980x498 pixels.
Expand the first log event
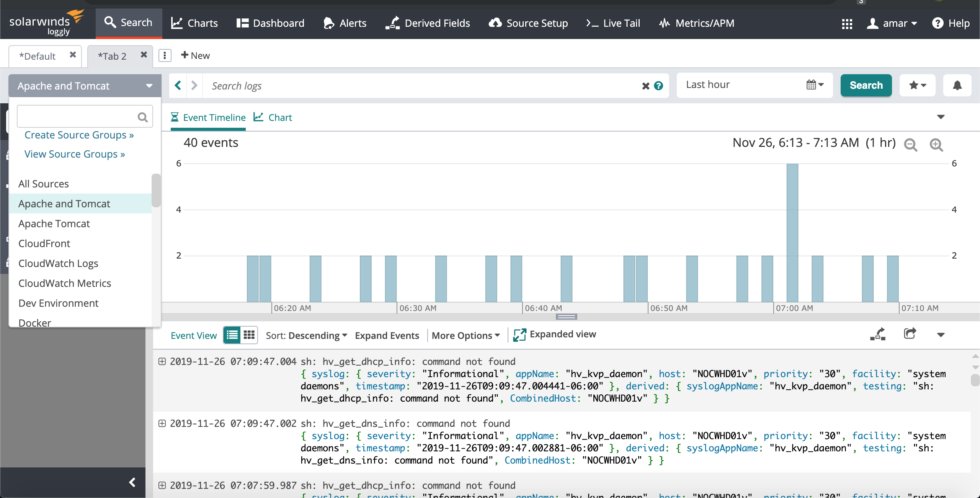coord(162,361)
